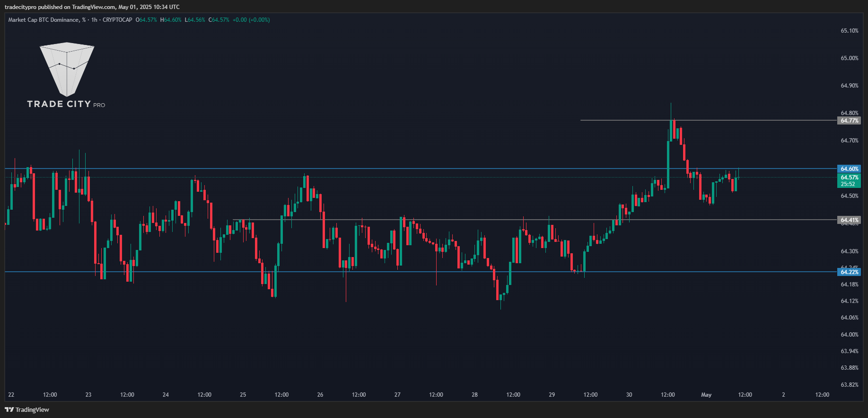Click date 29 on time axis
Screen dimensions: 868x418
pos(552,395)
